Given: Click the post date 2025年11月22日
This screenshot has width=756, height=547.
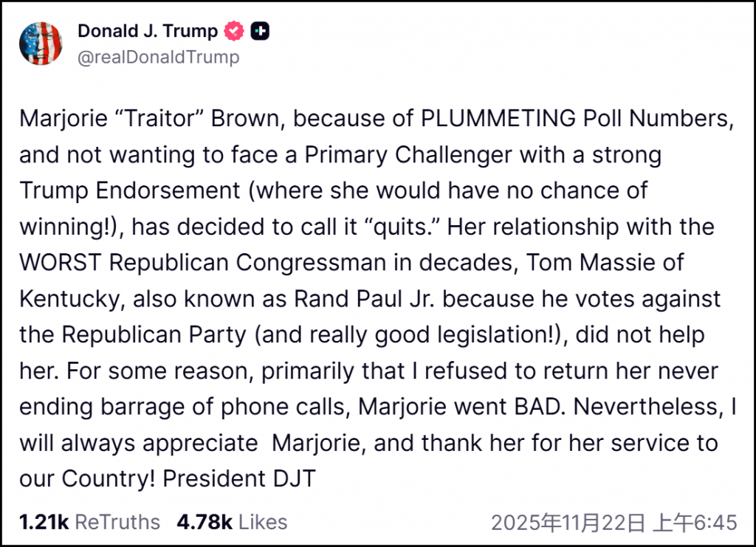Looking at the screenshot, I should coord(568,523).
